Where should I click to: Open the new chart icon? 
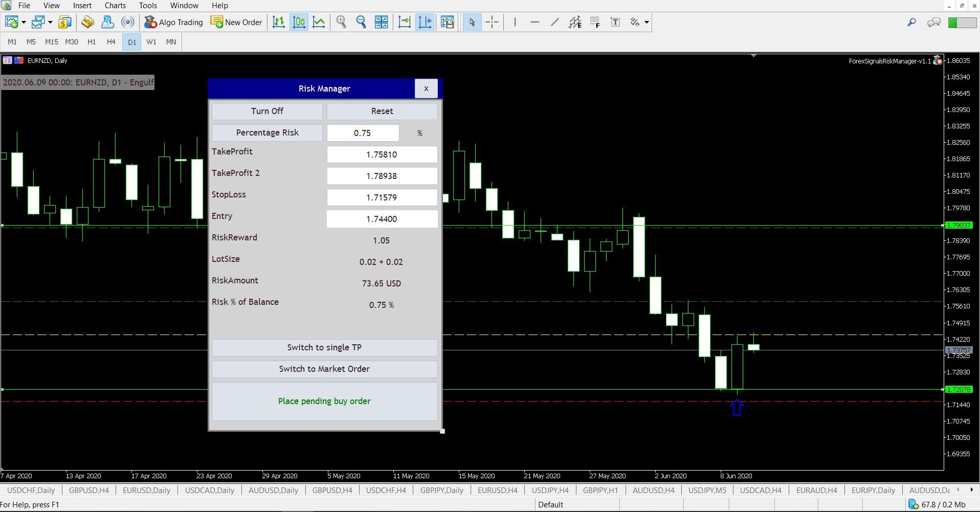click(11, 22)
